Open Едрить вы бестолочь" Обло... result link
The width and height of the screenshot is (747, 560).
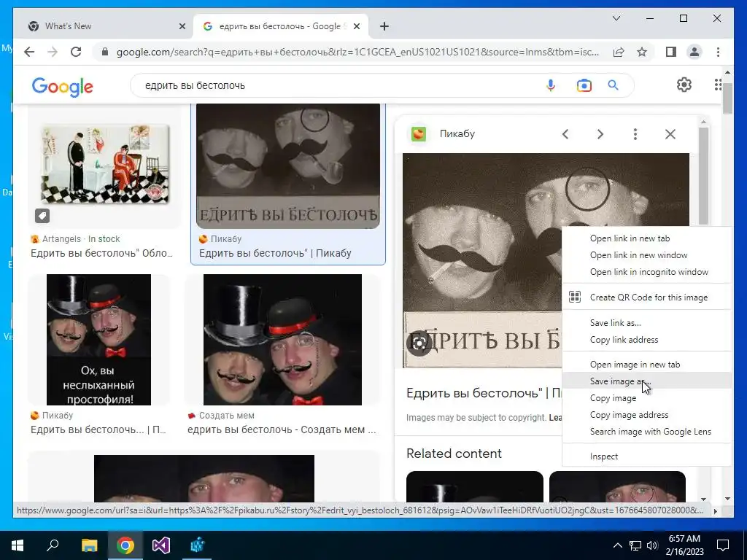[101, 253]
